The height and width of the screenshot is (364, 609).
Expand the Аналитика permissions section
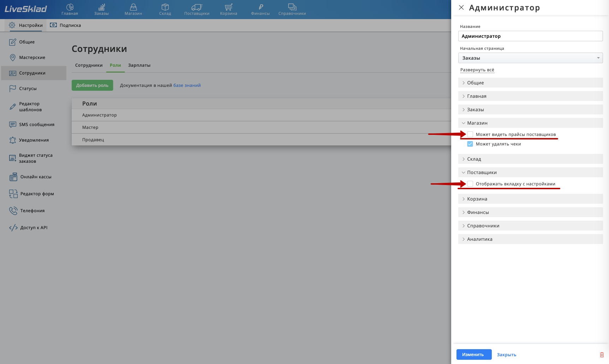[531, 239]
